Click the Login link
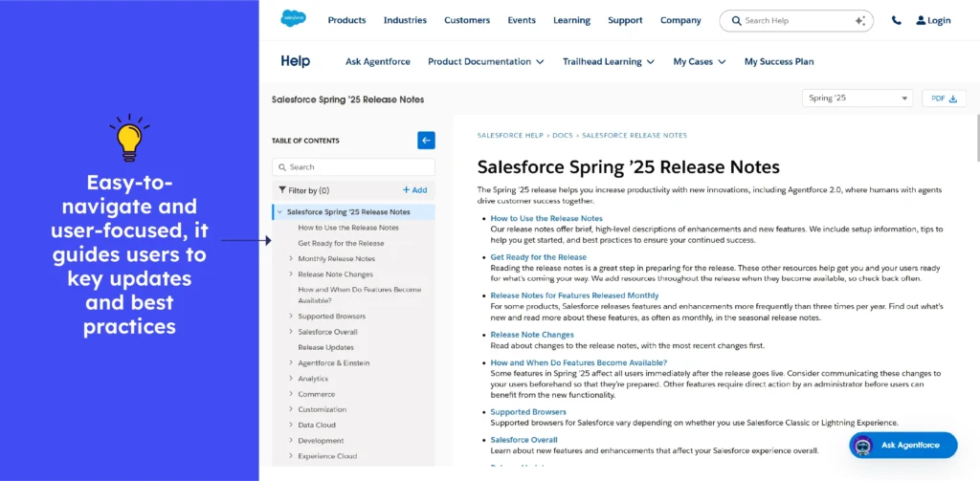This screenshot has height=481, width=980. point(939,21)
